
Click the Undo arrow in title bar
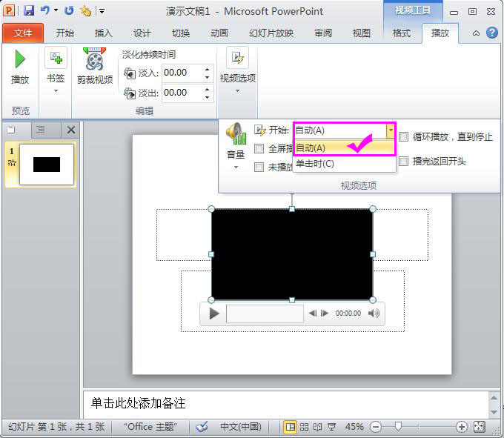[45, 11]
